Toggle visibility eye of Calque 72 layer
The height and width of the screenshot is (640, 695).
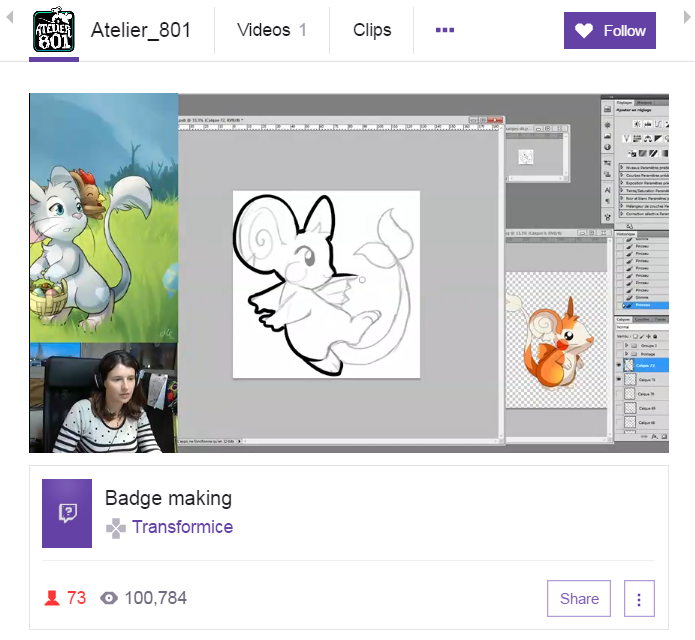tap(619, 365)
